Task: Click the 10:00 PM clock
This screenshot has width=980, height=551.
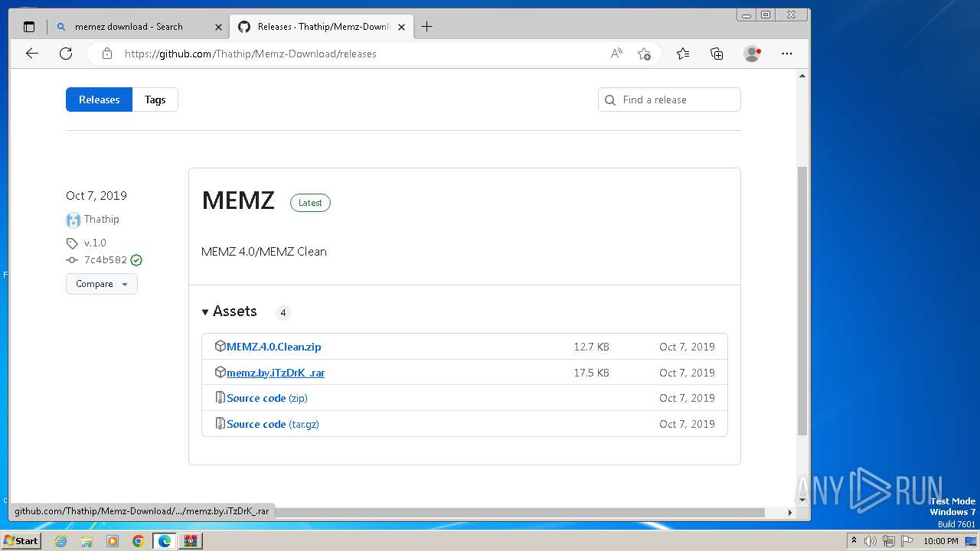Action: point(941,541)
